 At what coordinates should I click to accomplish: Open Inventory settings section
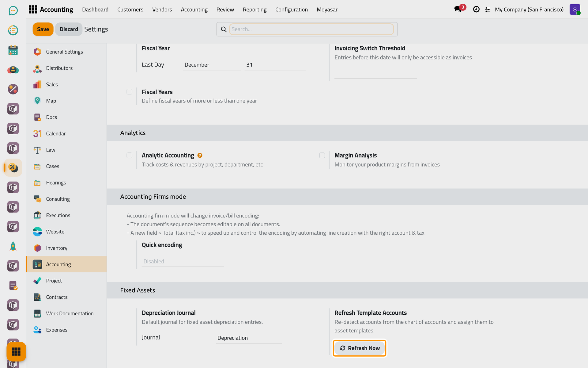(66, 248)
